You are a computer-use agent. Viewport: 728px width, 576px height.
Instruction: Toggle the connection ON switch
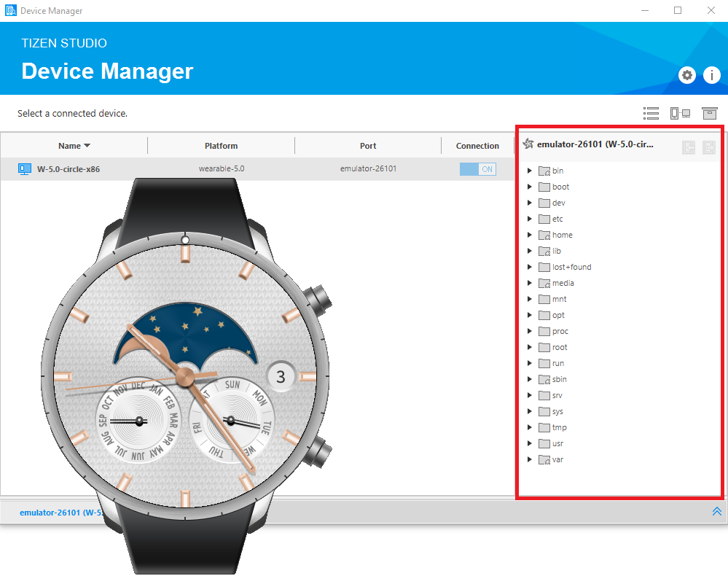pyautogui.click(x=477, y=169)
